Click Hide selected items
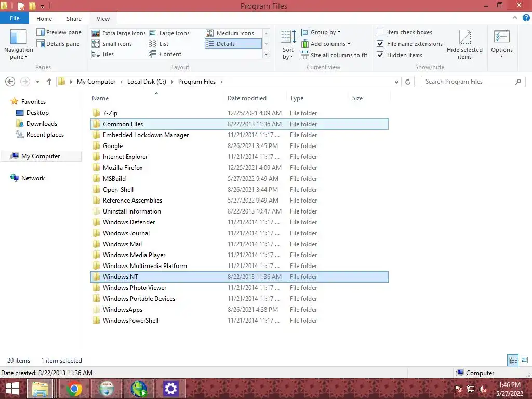This screenshot has height=399, width=532. [x=464, y=45]
